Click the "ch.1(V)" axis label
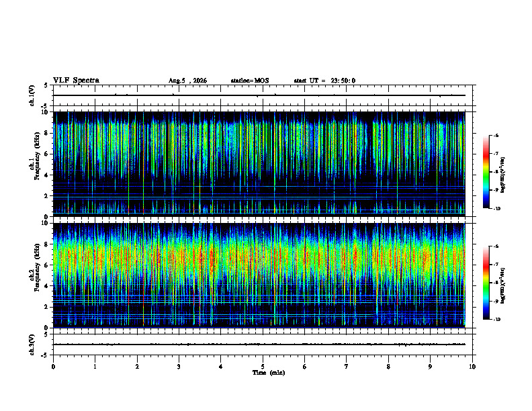Image resolution: width=532 pixels, height=411 pixels. 32,95
